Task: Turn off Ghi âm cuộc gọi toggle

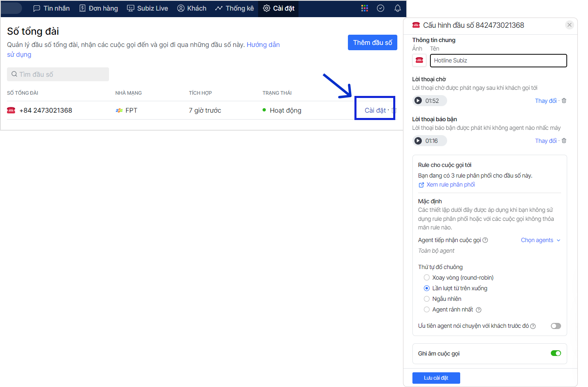Action: click(x=556, y=353)
